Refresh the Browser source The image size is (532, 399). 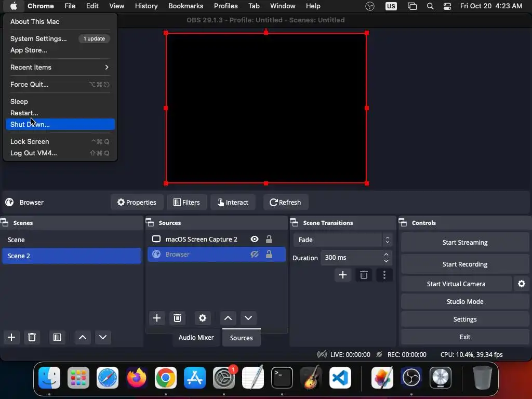click(285, 202)
